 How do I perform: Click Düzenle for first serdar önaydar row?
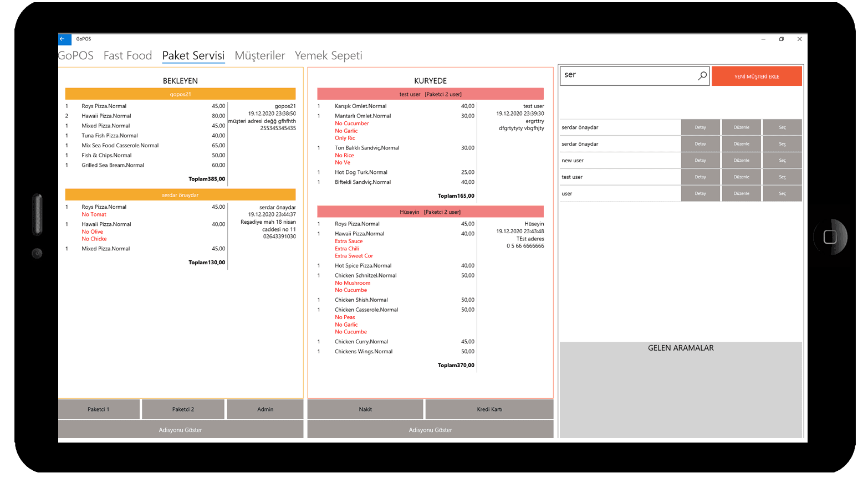coord(742,127)
